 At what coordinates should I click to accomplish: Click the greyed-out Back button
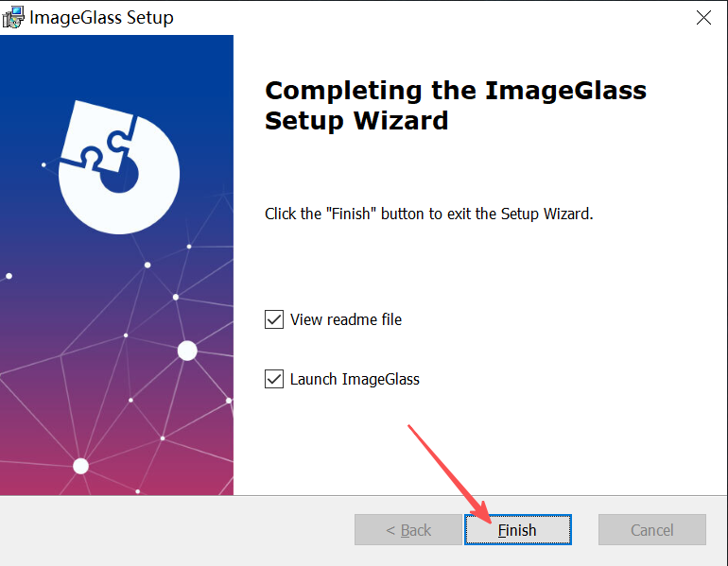click(x=408, y=529)
